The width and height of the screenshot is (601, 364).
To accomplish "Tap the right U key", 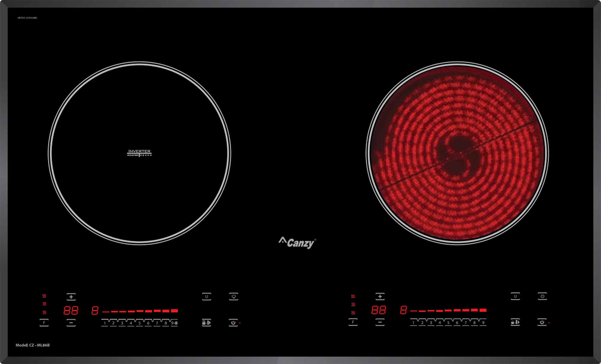I will 515,296.
